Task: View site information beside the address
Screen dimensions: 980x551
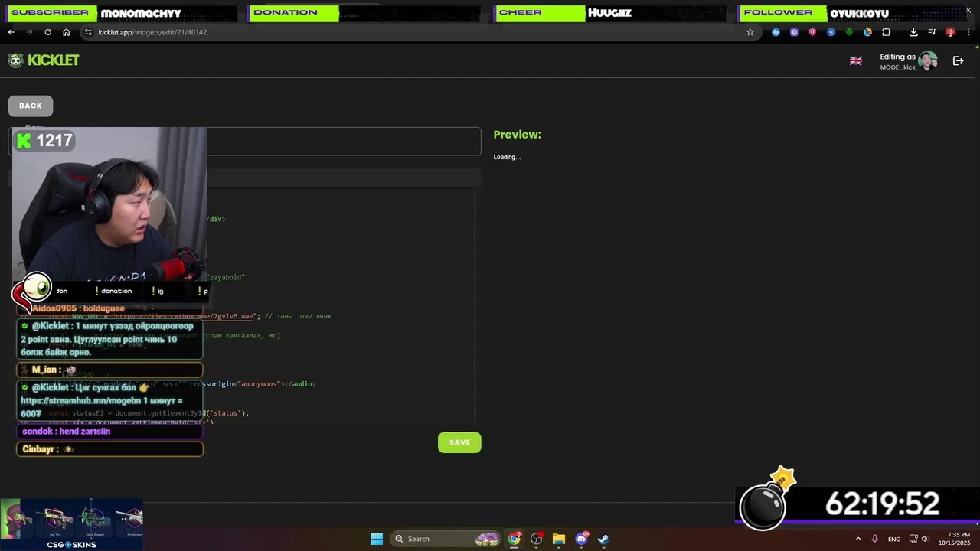Action: [88, 32]
